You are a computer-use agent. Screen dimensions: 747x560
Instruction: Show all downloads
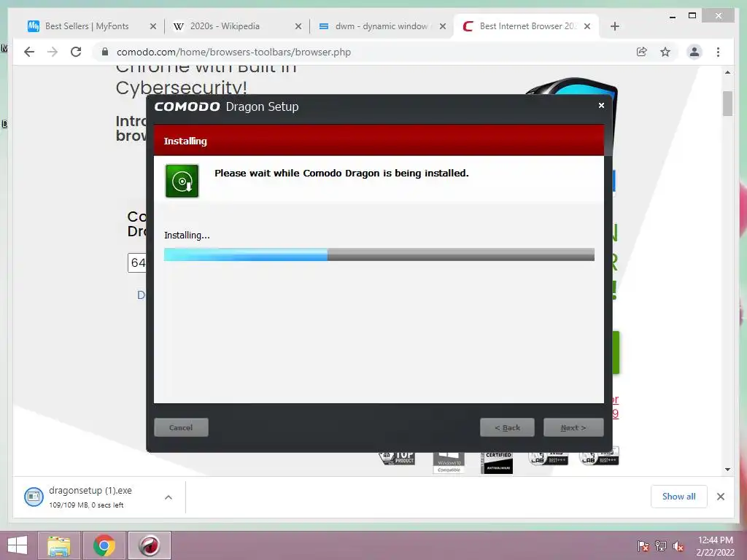coord(679,497)
